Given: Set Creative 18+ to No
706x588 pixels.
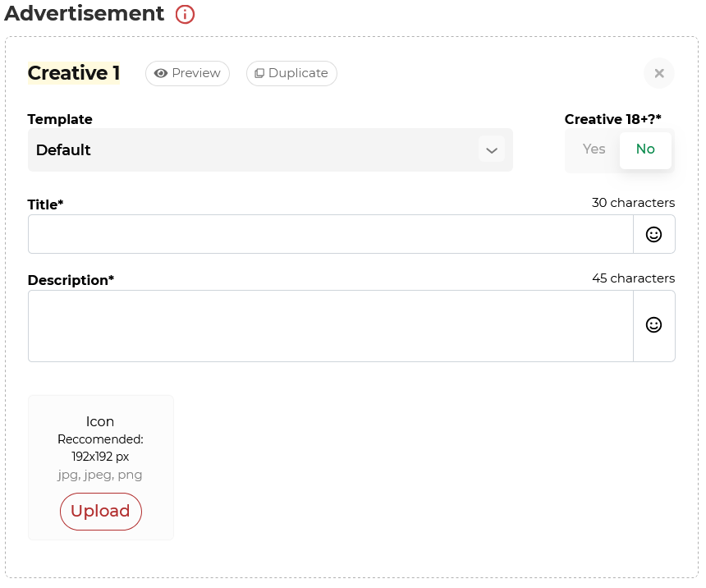Looking at the screenshot, I should (x=645, y=149).
